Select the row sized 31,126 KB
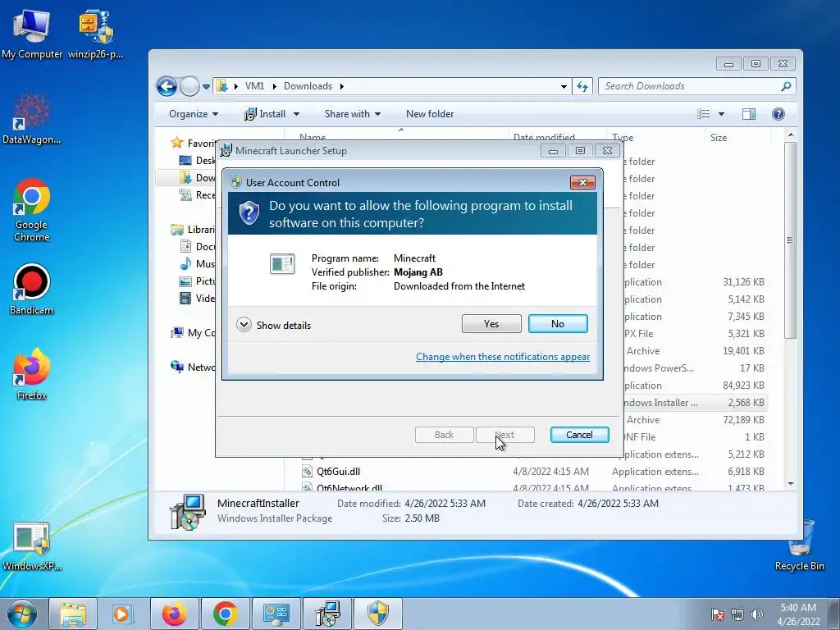The image size is (840, 630). click(x=696, y=282)
